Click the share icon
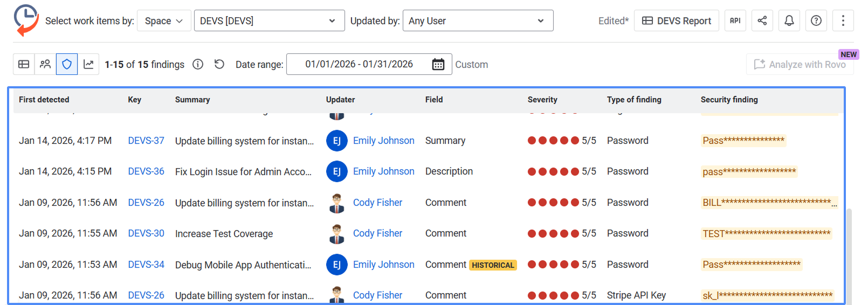 point(762,20)
